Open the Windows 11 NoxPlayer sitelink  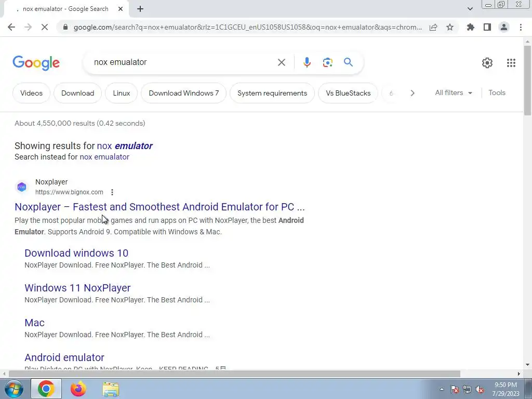(x=77, y=288)
